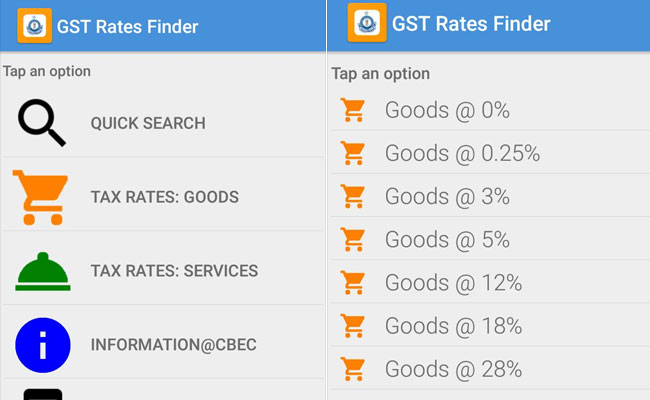The image size is (650, 400).
Task: Open the QUICK SEARCH option
Action: (x=148, y=124)
